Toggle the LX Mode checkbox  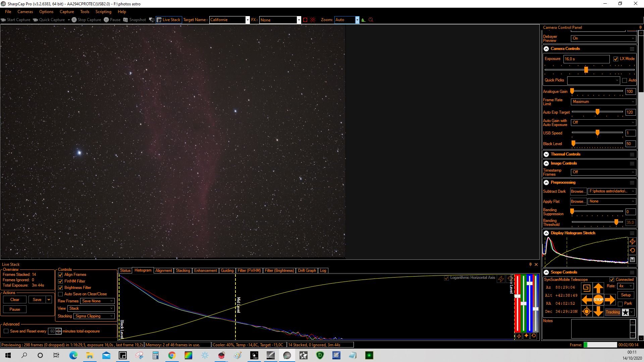point(616,59)
